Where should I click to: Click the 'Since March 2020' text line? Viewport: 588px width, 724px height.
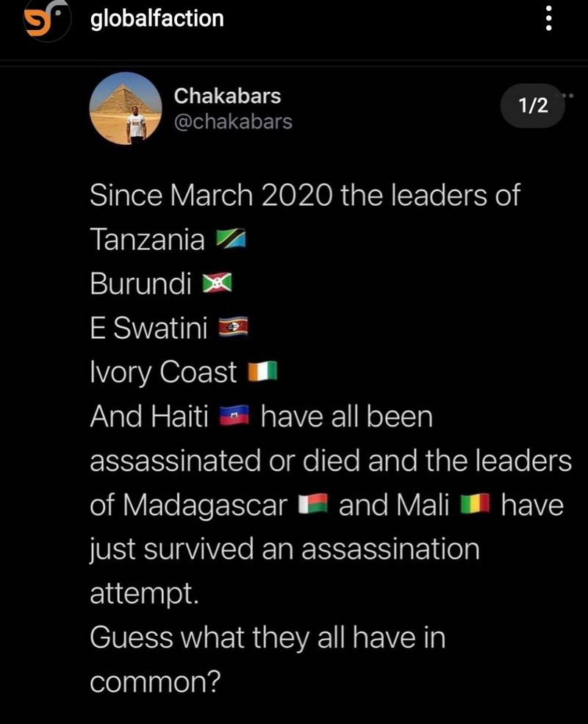click(x=304, y=196)
